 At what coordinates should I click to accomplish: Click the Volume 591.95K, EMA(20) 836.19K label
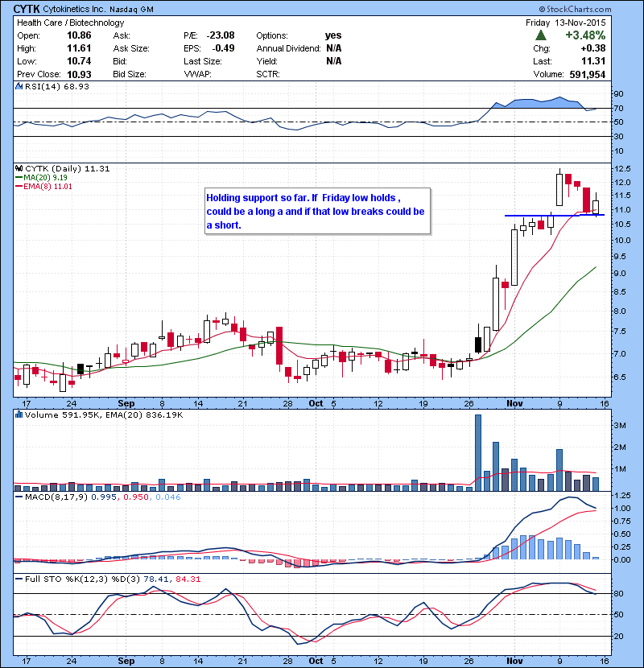pos(104,415)
